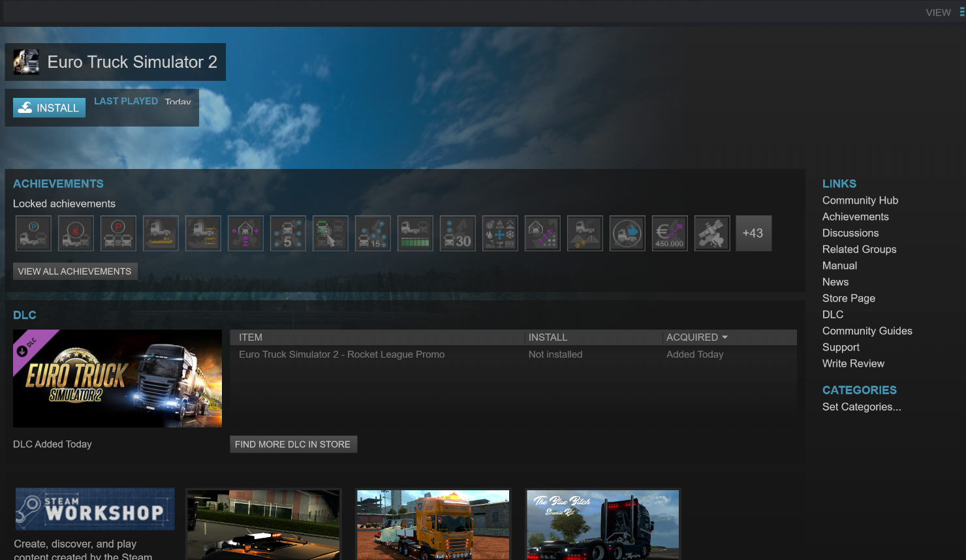The height and width of the screenshot is (560, 966).
Task: Open the Manual link
Action: (x=840, y=266)
